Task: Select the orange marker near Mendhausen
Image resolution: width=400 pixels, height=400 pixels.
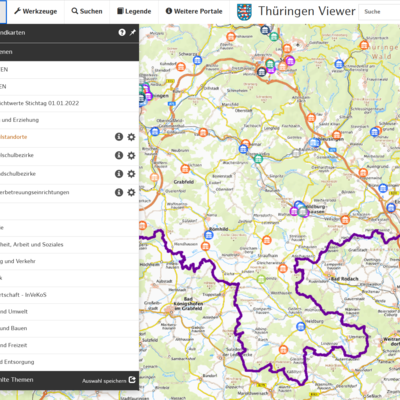Action: (x=205, y=246)
